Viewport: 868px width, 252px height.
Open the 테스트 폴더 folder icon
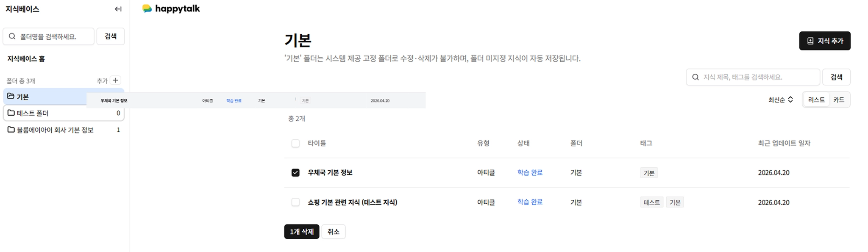click(11, 113)
